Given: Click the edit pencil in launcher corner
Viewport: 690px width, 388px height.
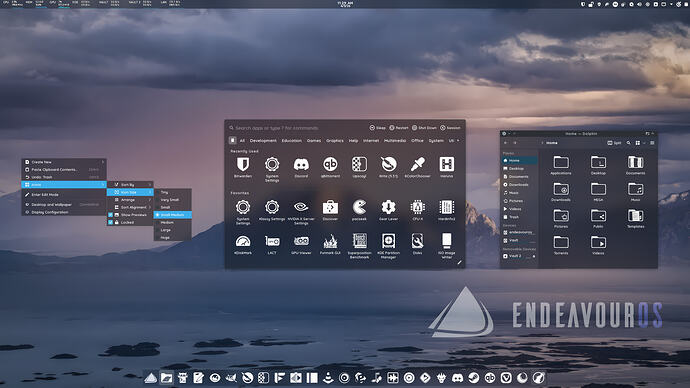Looking at the screenshot, I should click(x=459, y=263).
